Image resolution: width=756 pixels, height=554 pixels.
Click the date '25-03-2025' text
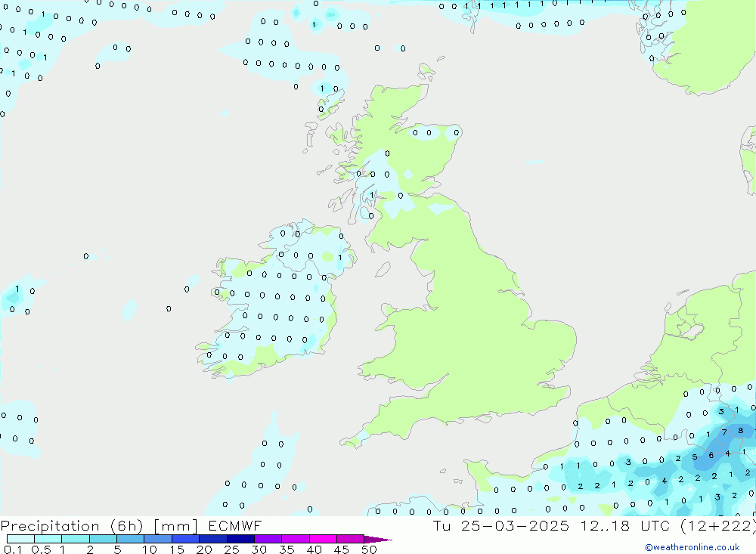click(x=514, y=525)
